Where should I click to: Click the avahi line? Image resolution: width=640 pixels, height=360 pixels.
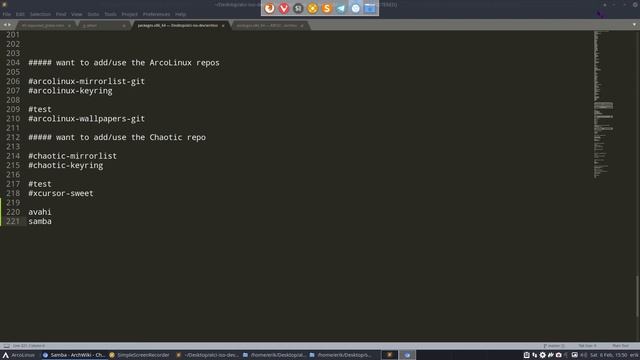click(40, 212)
